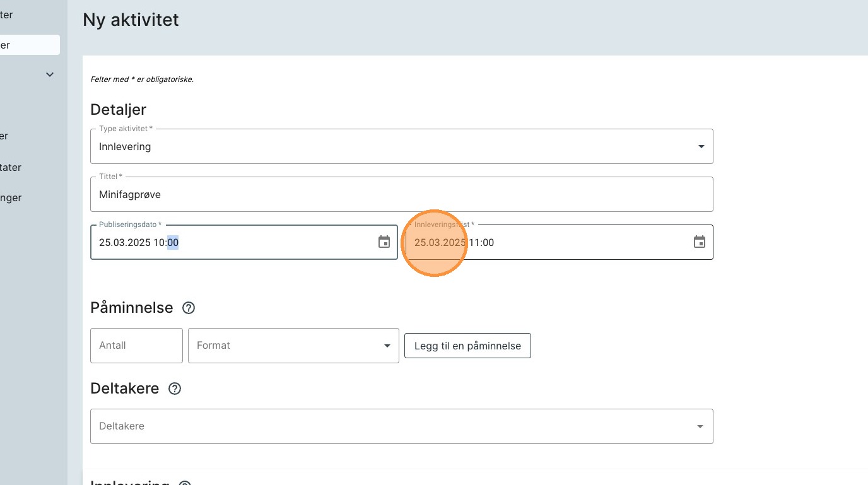Open the Deltakere dropdown arrow
The width and height of the screenshot is (868, 485).
pyautogui.click(x=700, y=426)
